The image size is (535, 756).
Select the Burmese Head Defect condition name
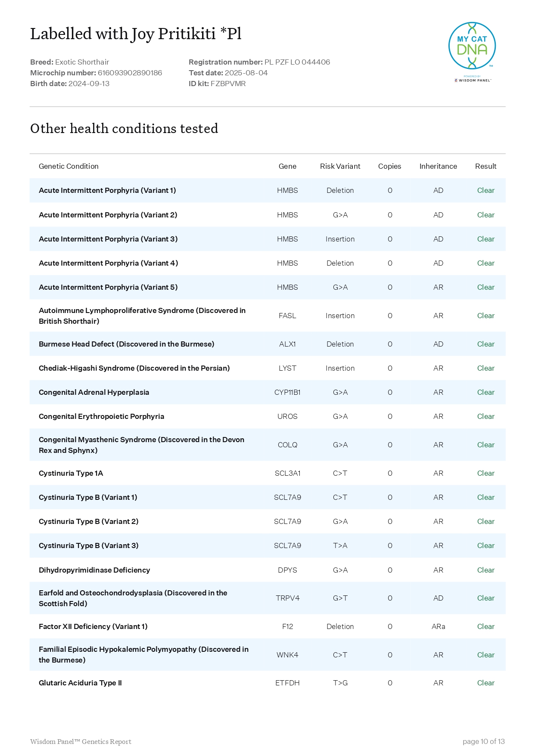tap(126, 344)
